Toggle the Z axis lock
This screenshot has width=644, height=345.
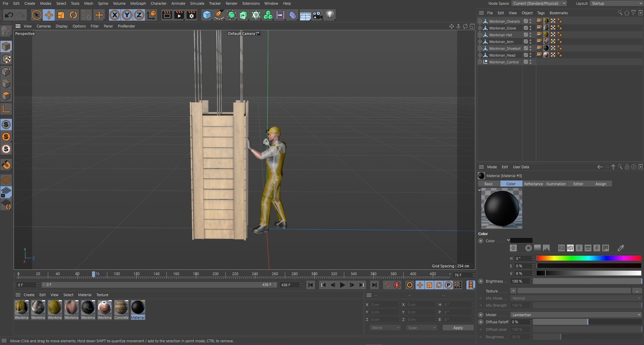pos(139,15)
